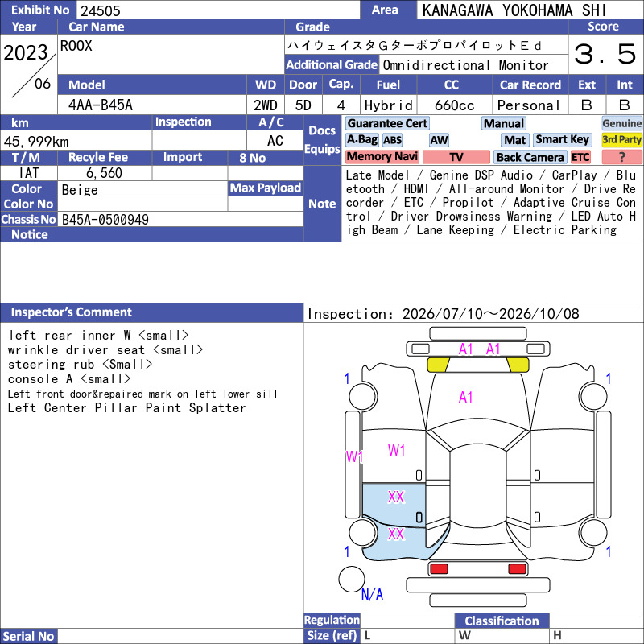The width and height of the screenshot is (644, 644).
Task: Click the red question mark badge
Action: coord(621,157)
